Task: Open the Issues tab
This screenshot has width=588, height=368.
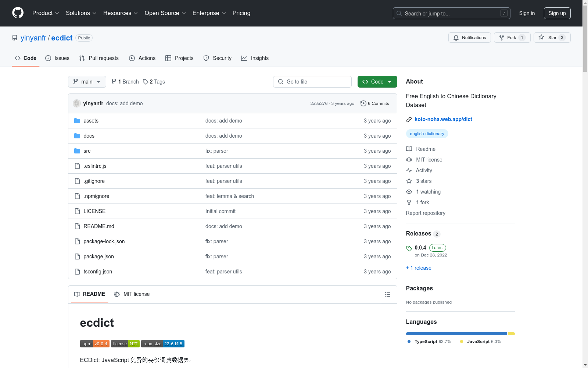Action: click(x=57, y=58)
